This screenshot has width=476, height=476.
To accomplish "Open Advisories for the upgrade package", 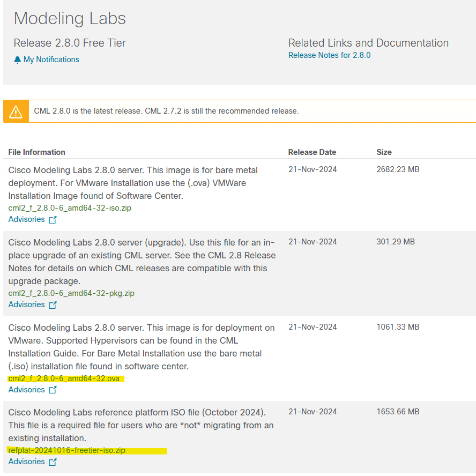I will (27, 304).
